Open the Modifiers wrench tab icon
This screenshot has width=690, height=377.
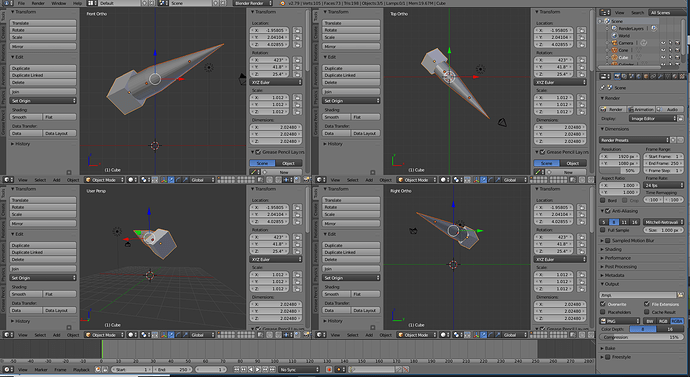660,77
